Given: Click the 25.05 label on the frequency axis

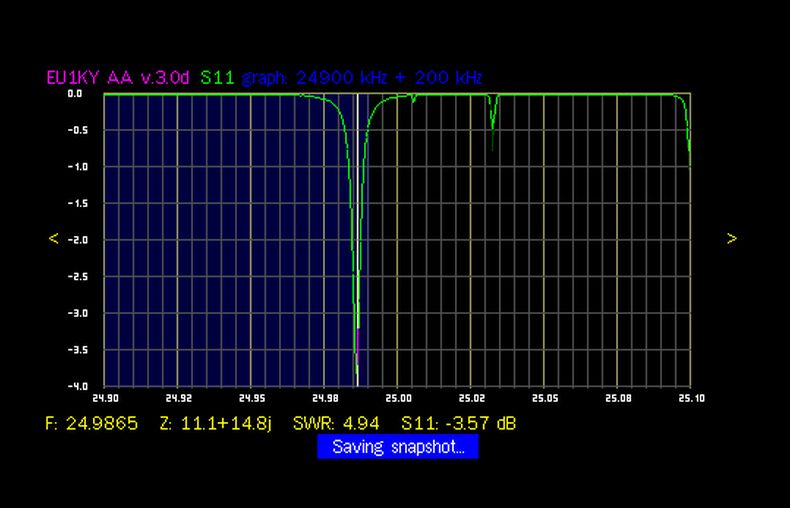Looking at the screenshot, I should tap(543, 397).
